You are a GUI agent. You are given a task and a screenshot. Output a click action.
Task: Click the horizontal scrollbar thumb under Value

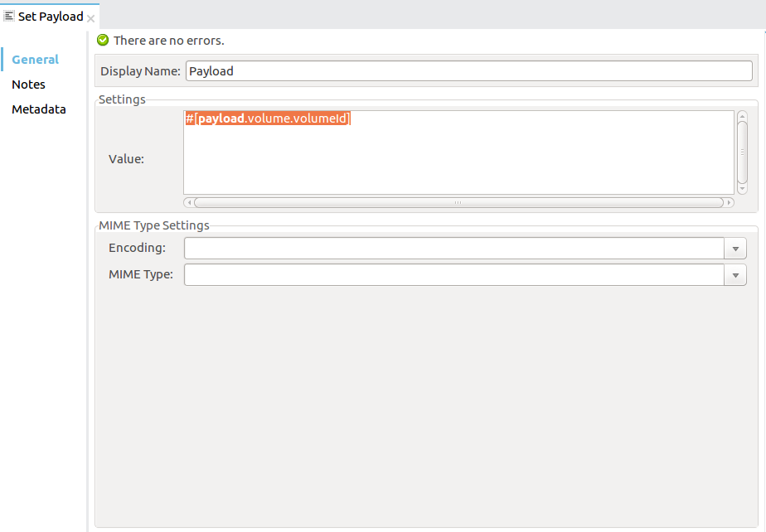click(458, 202)
